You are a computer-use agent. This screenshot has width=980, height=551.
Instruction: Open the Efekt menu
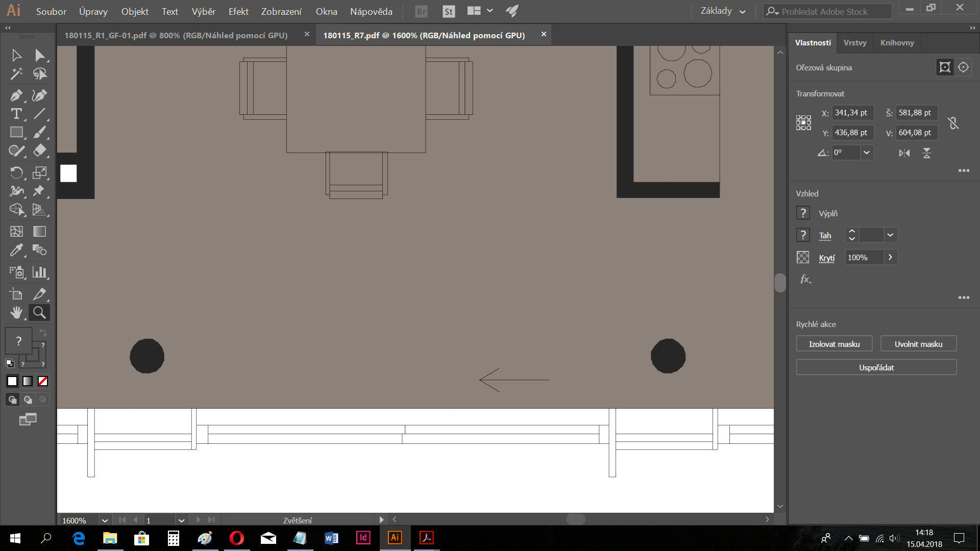[238, 11]
